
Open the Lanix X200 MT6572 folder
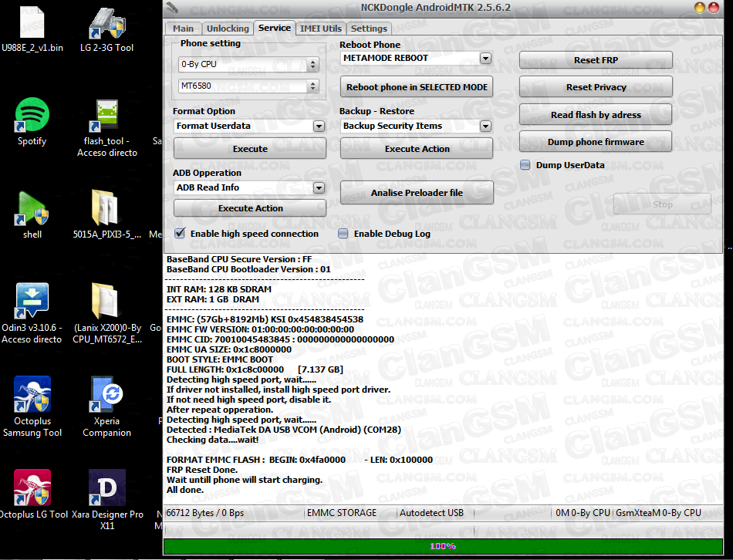pos(106,312)
